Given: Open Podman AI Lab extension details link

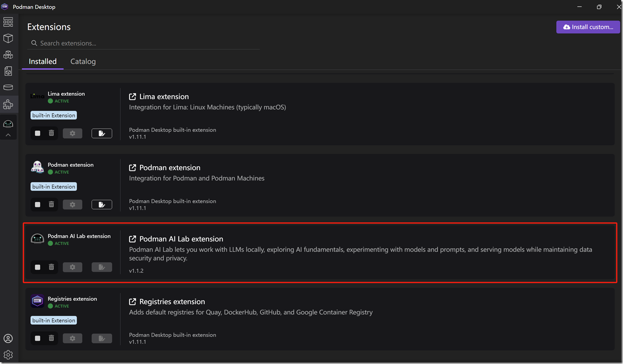Looking at the screenshot, I should 132,239.
